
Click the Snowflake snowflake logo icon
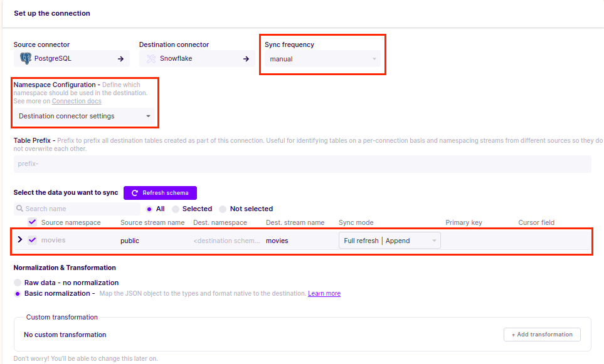(151, 58)
